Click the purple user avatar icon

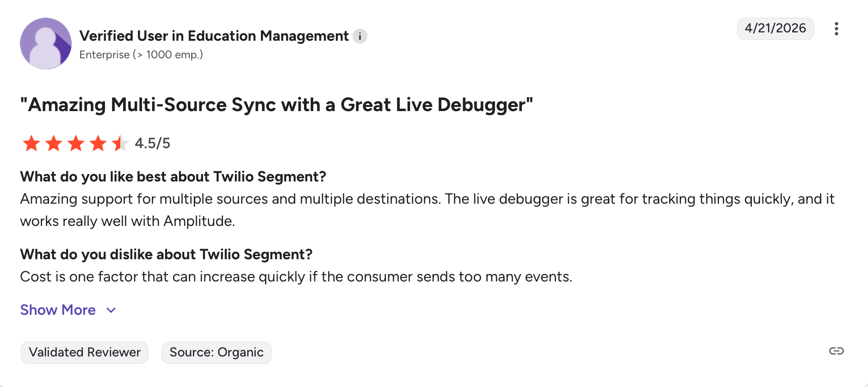[46, 44]
